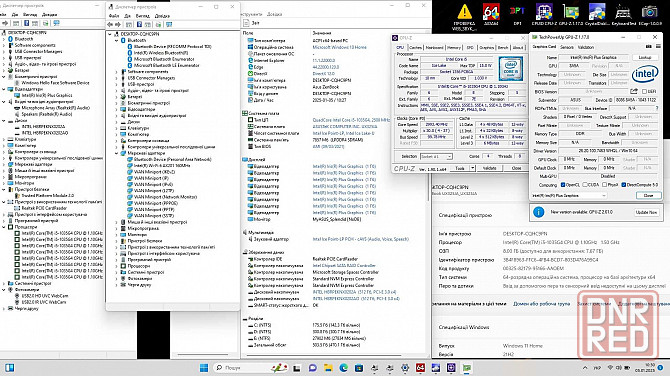Open the KeyboardTest desktop shortcut
The image size is (670, 376).
coord(623,15)
